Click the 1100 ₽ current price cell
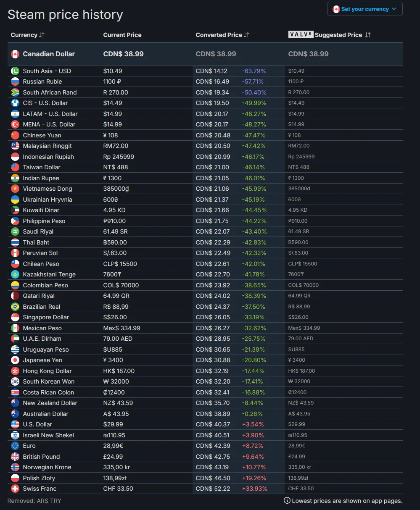 click(x=112, y=81)
